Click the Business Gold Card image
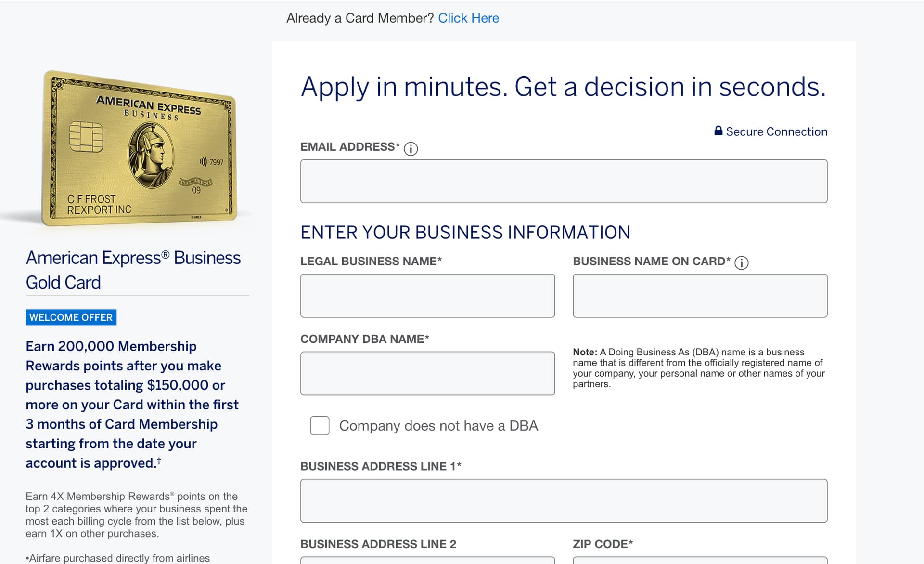 tap(140, 148)
